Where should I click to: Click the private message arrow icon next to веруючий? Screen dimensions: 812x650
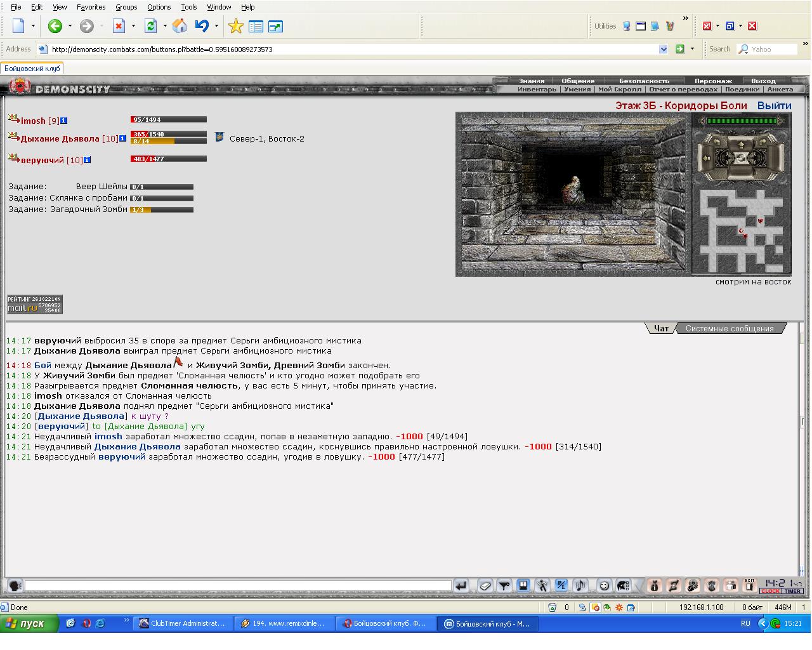(x=13, y=158)
